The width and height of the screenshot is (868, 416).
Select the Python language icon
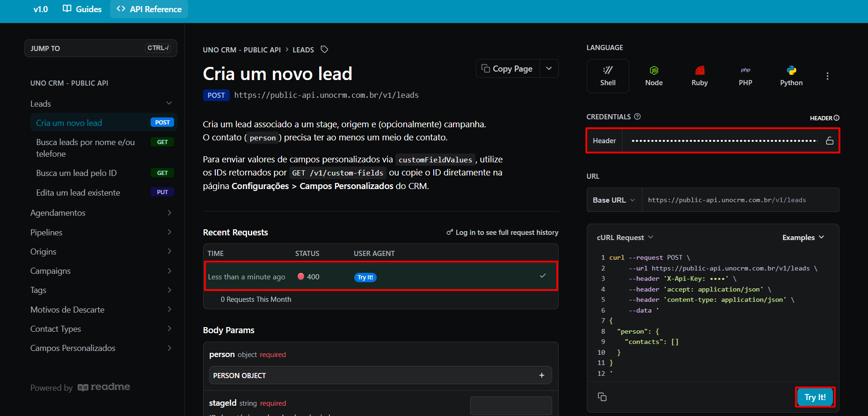[x=791, y=76]
